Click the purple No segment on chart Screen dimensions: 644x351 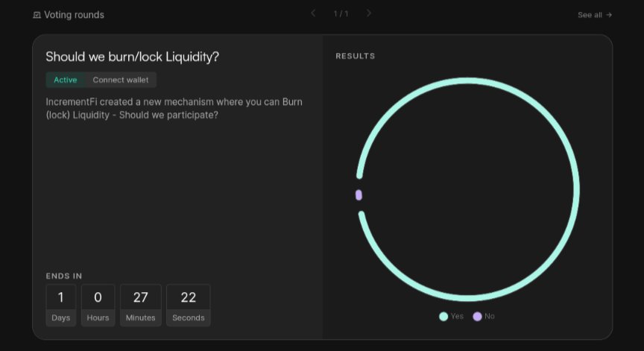[359, 195]
